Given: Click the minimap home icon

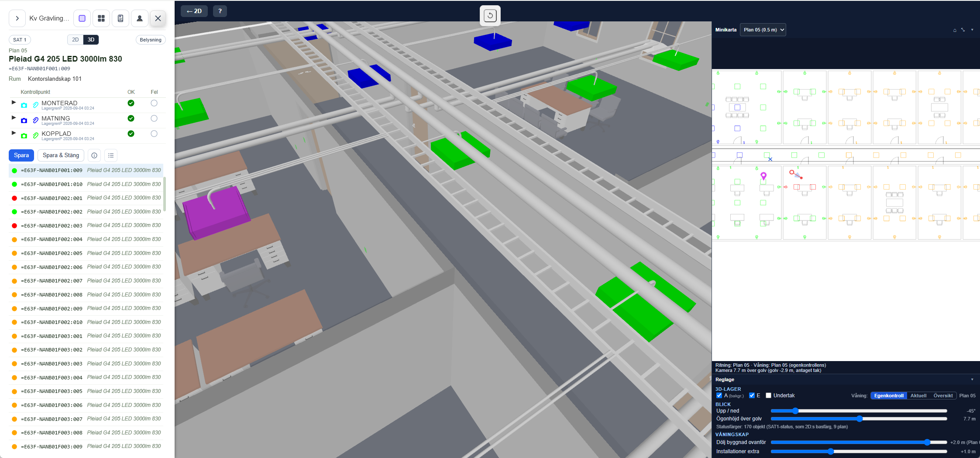Looking at the screenshot, I should (x=955, y=30).
